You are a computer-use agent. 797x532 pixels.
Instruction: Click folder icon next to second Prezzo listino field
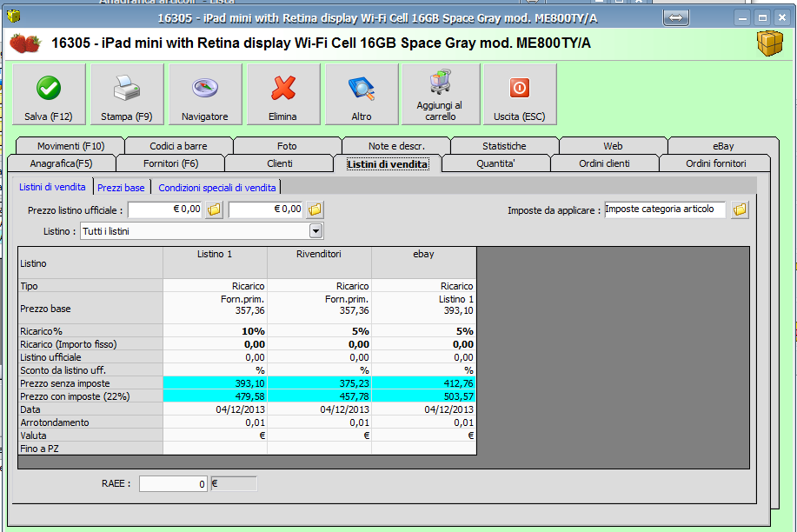pos(315,209)
